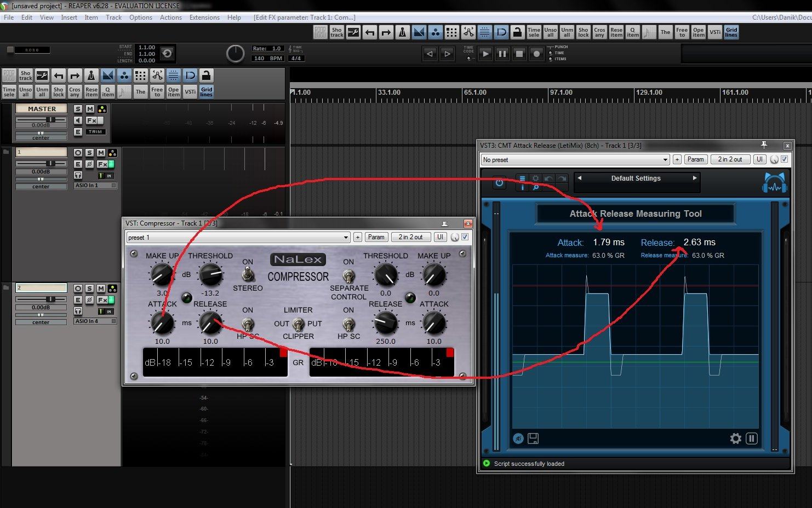The image size is (812, 508).
Task: Click the Record button in the transport
Action: coord(537,54)
